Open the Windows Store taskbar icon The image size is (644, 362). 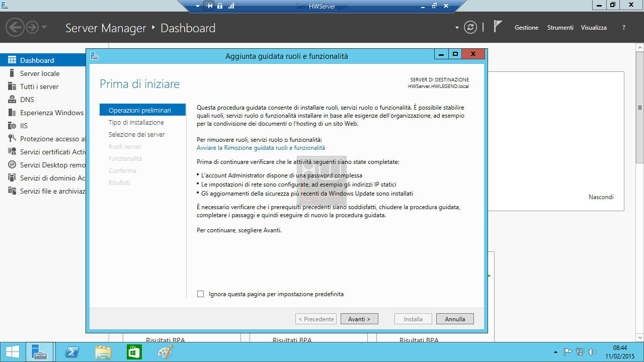(x=134, y=352)
